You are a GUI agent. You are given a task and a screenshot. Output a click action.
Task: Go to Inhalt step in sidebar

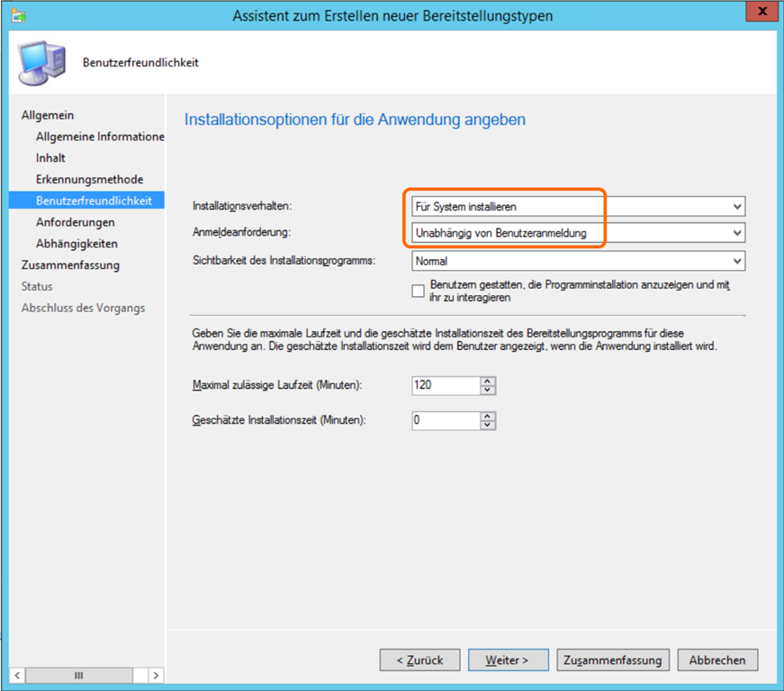coord(50,158)
